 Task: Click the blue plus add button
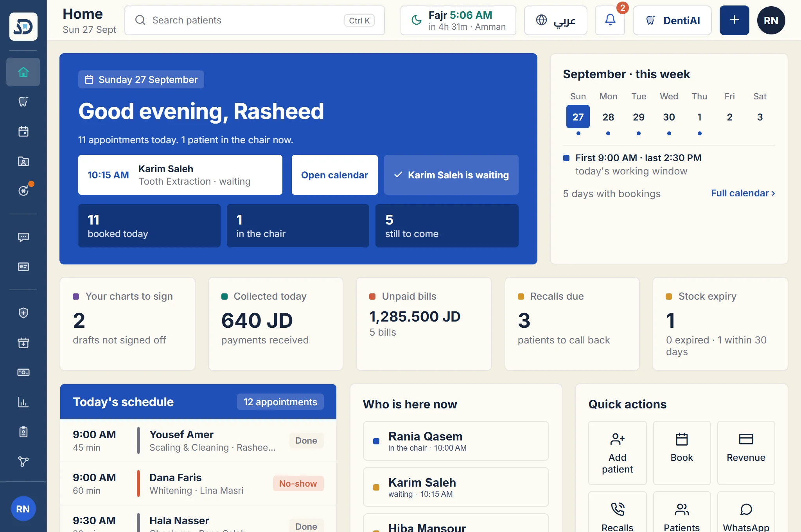pos(734,20)
